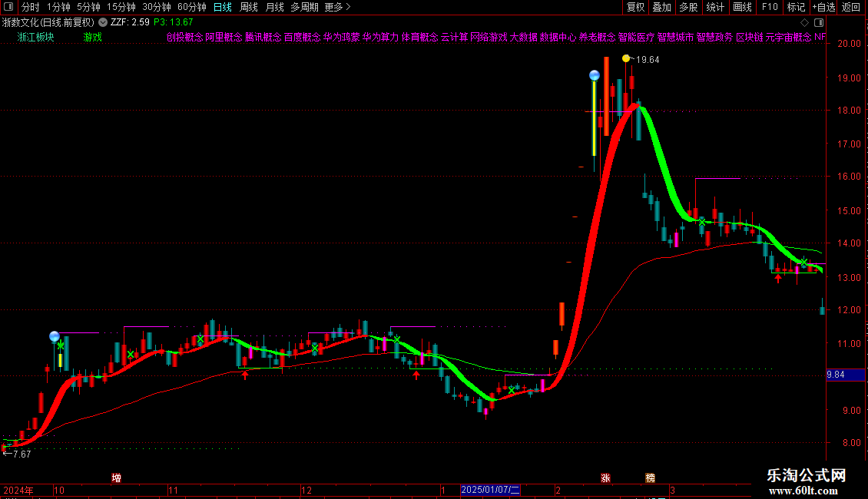The width and height of the screenshot is (868, 499).
Task: Open the 网络游戏 concept tag
Action: pyautogui.click(x=489, y=37)
